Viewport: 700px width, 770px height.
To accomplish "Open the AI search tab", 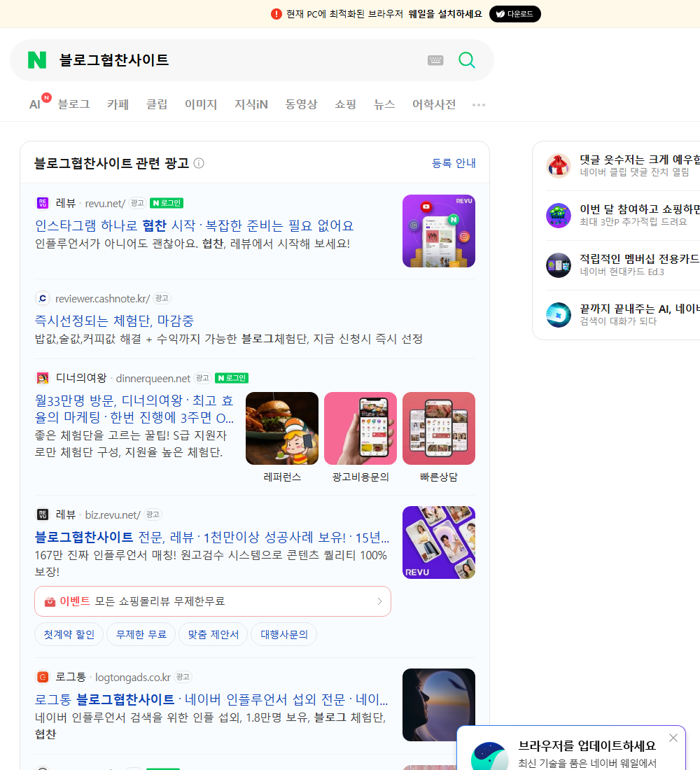I will (x=34, y=104).
